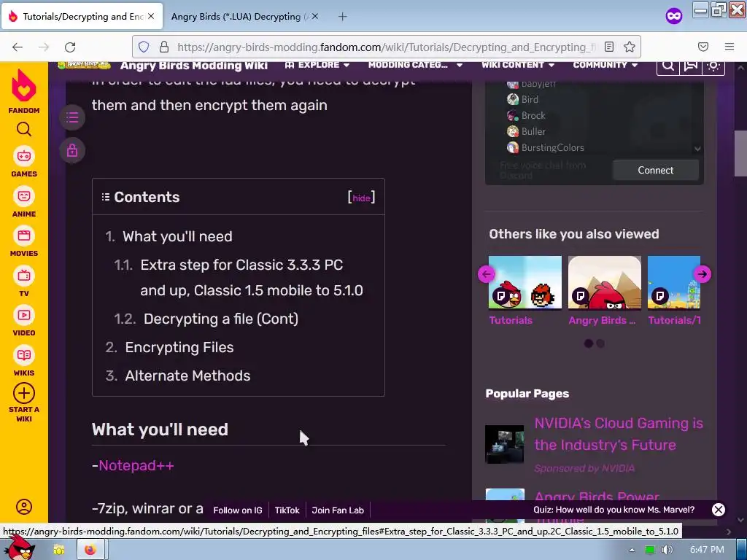
Task: Close the Tutorials/Decrypting tab
Action: click(151, 16)
